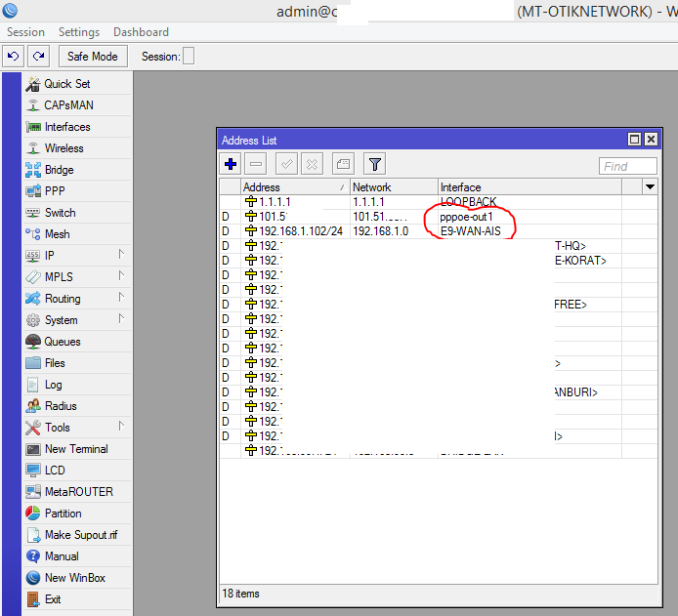The height and width of the screenshot is (616, 678).
Task: Open the Wireless section
Action: tap(77, 148)
